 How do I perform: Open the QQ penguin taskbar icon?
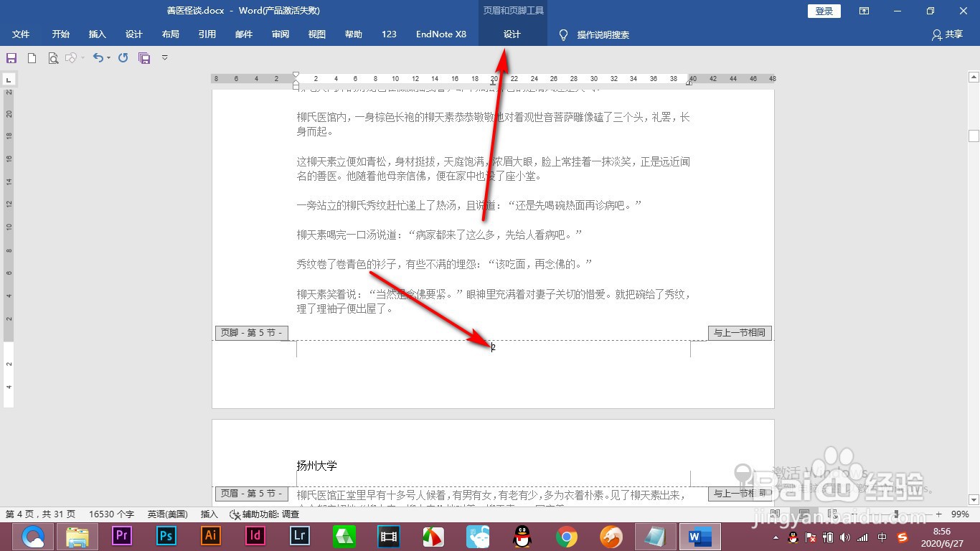pos(522,536)
